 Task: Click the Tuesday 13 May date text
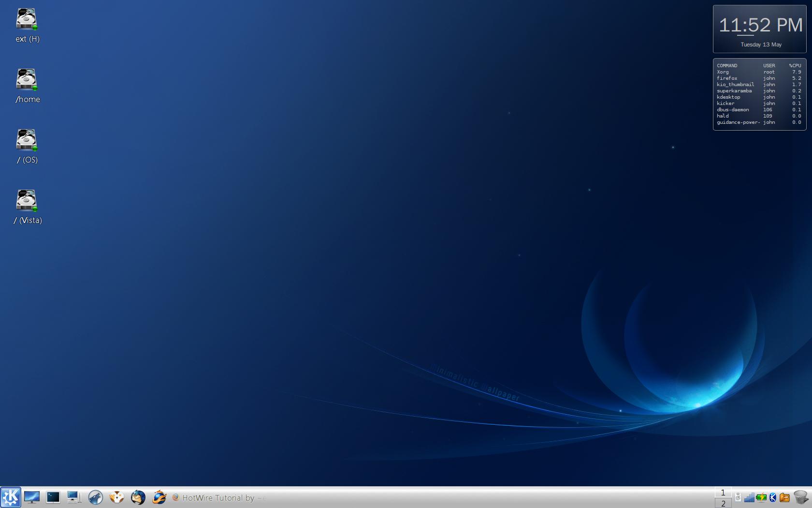tap(761, 45)
